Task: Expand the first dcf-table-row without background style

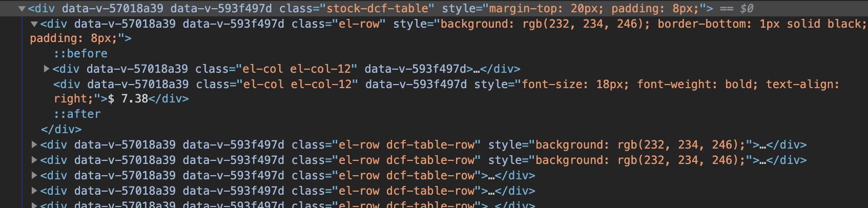Action: point(34,176)
